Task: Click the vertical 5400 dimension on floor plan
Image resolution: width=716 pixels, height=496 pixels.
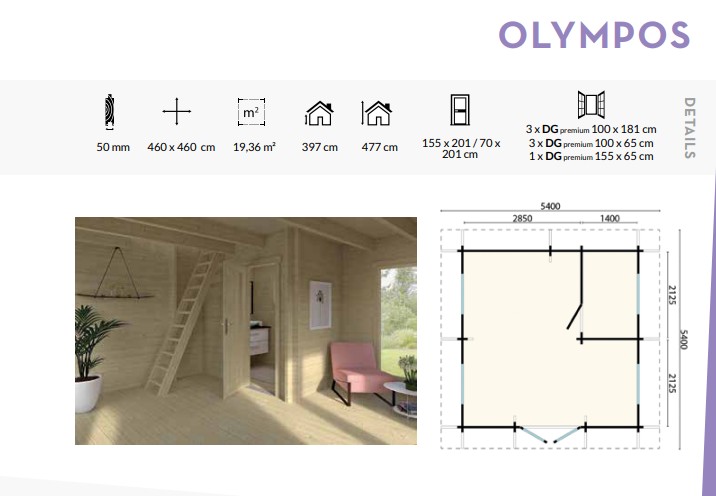Action: click(x=684, y=339)
